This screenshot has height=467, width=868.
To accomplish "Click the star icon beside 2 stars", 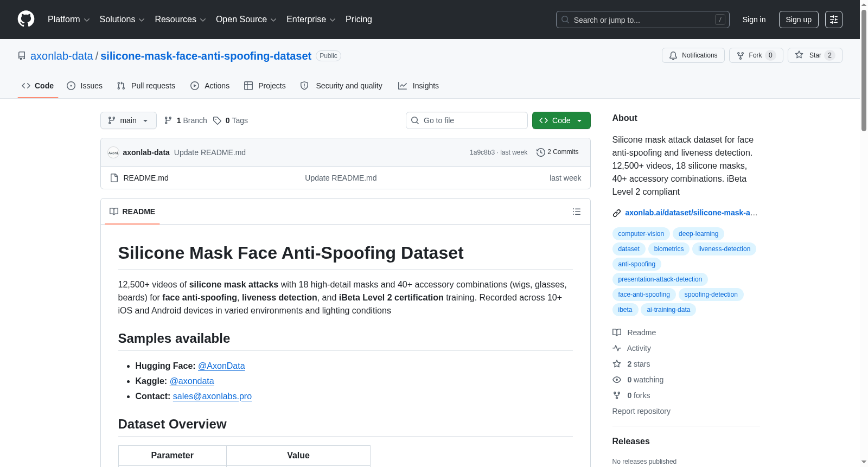I will click(x=617, y=364).
